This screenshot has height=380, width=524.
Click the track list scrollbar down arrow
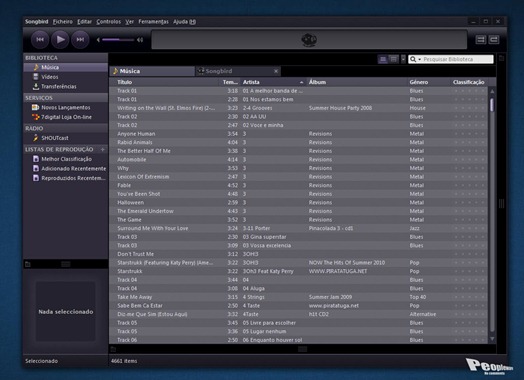[x=492, y=339]
